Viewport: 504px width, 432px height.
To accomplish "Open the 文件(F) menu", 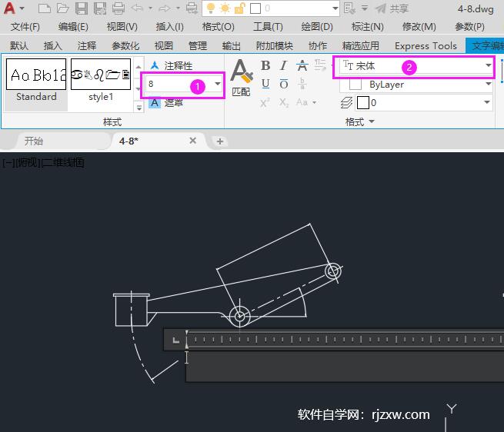I will point(25,27).
